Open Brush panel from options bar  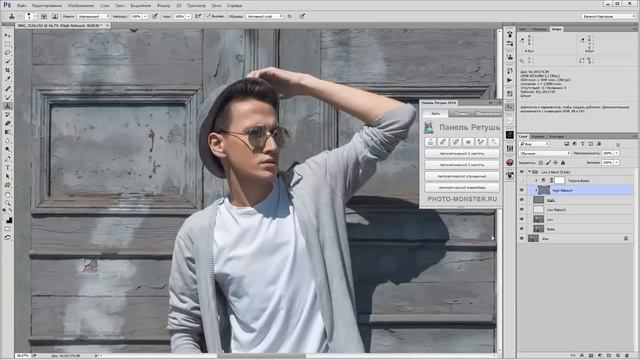[44, 16]
